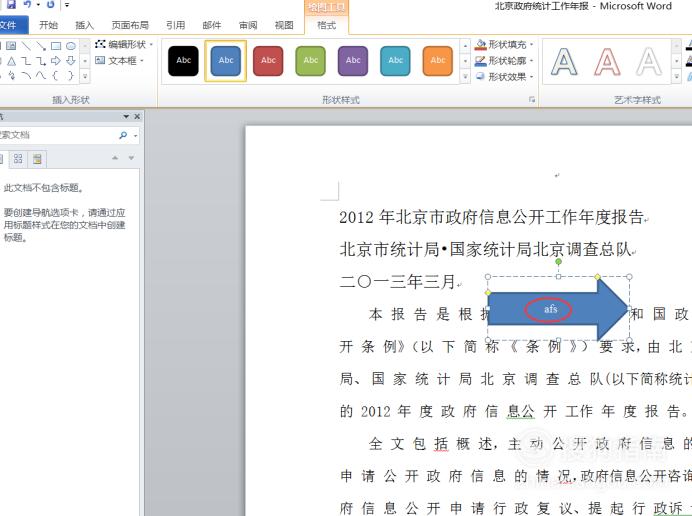Click the Undo arrow icon

point(27,4)
